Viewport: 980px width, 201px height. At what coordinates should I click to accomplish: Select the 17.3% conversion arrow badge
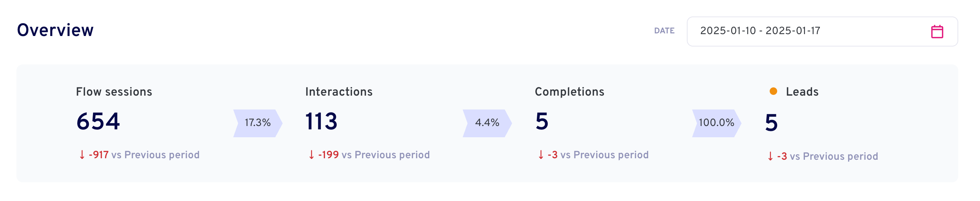(258, 123)
